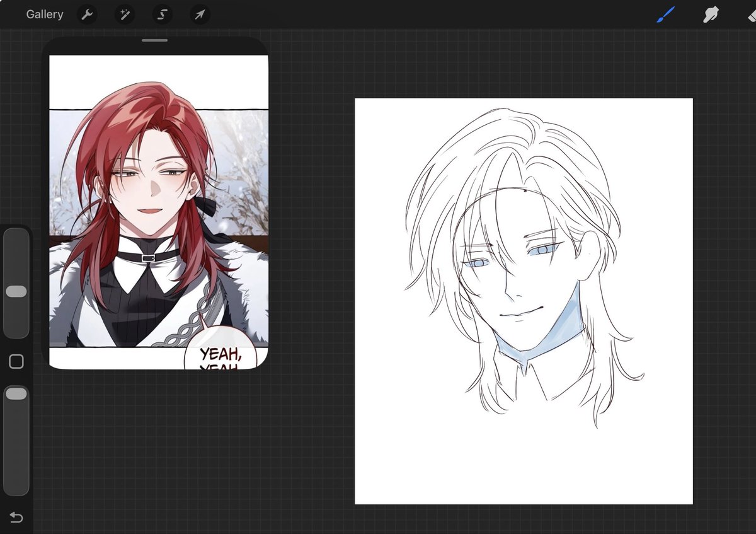This screenshot has height=534, width=756.
Task: Activate the Transform arrow tool
Action: (200, 14)
